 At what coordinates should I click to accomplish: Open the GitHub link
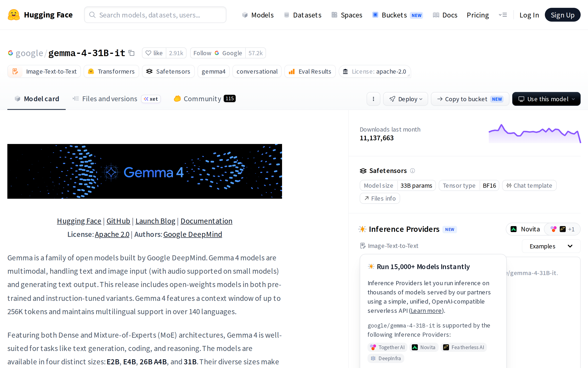pos(118,221)
